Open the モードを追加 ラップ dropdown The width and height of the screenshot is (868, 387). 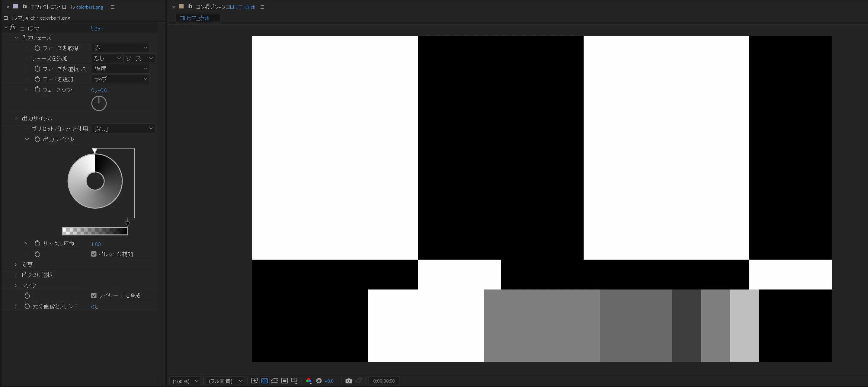coord(120,79)
